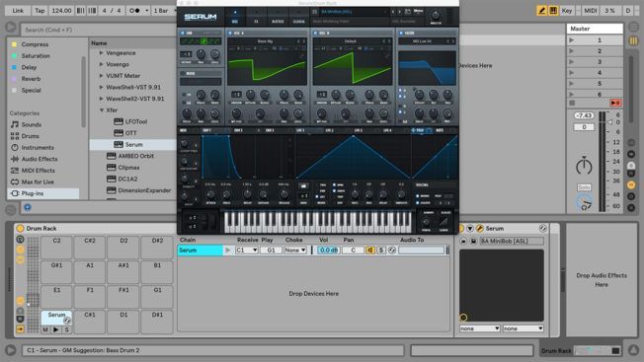
Task: Open the chain Choke None dropdown
Action: point(295,251)
